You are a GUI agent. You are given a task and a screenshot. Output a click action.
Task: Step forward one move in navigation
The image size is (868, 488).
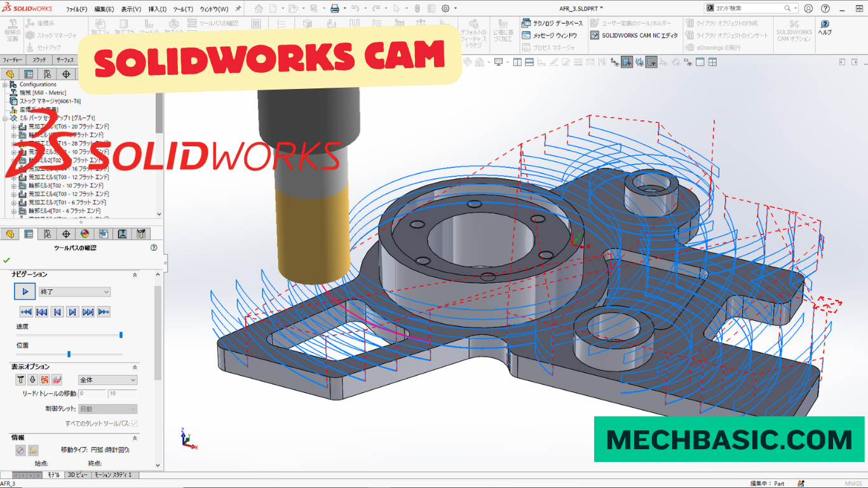point(72,311)
